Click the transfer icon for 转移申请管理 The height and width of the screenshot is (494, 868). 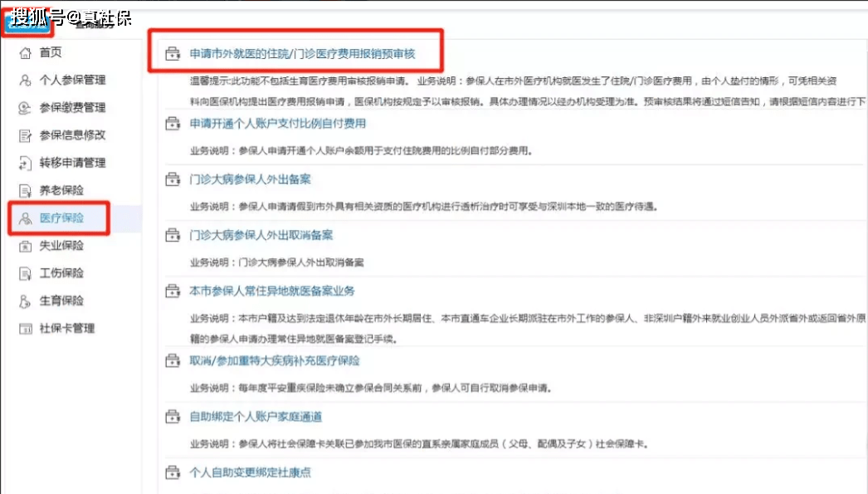[x=26, y=164]
